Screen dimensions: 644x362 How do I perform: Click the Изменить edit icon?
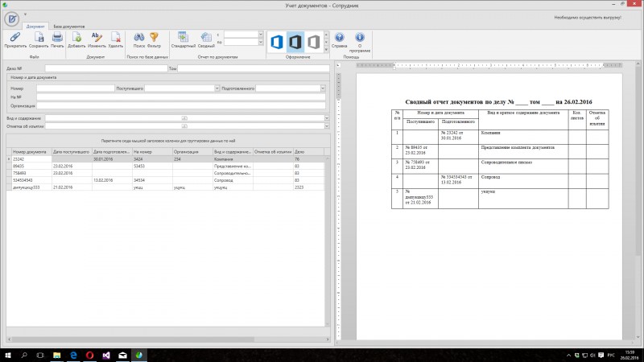[97, 37]
